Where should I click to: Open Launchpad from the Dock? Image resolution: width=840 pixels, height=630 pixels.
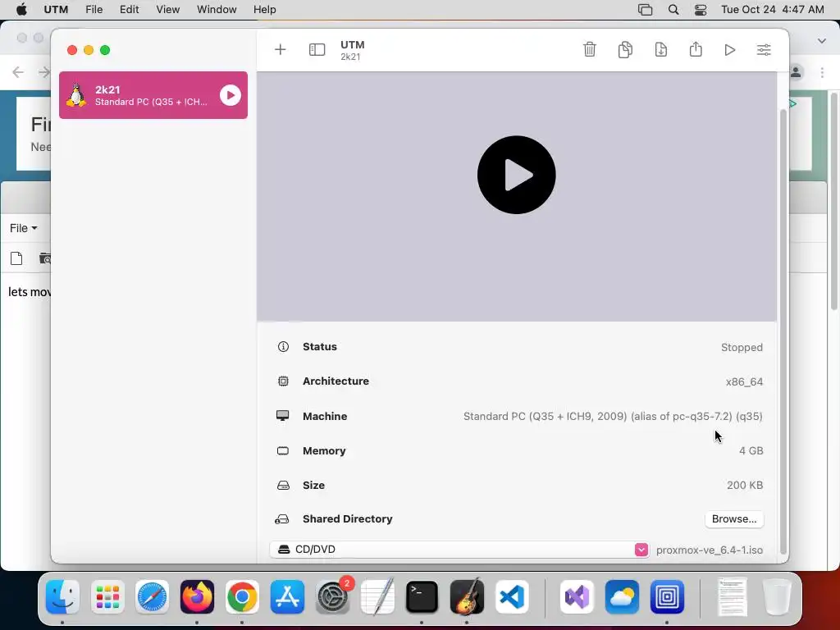coord(107,597)
